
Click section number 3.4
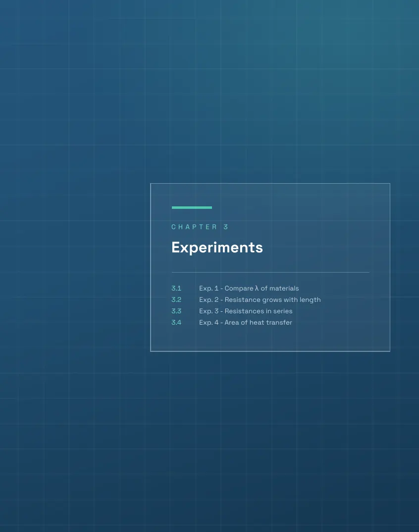coord(176,323)
